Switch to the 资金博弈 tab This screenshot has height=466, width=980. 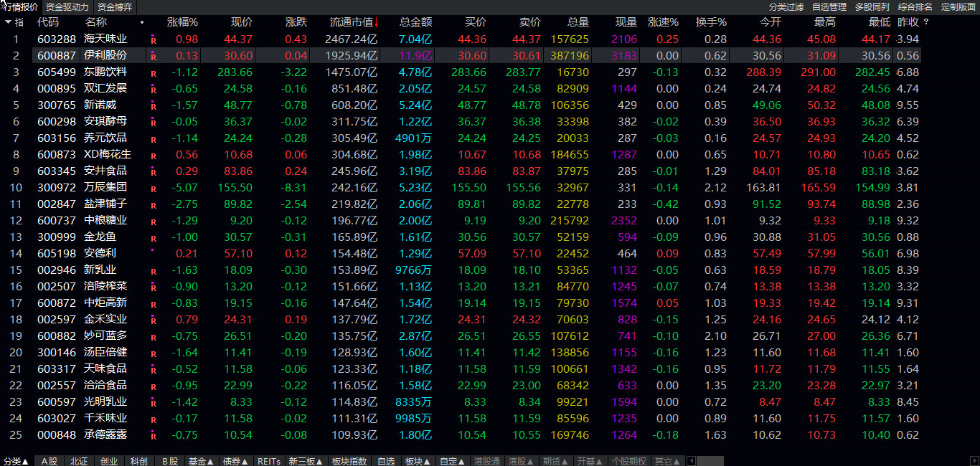point(115,6)
